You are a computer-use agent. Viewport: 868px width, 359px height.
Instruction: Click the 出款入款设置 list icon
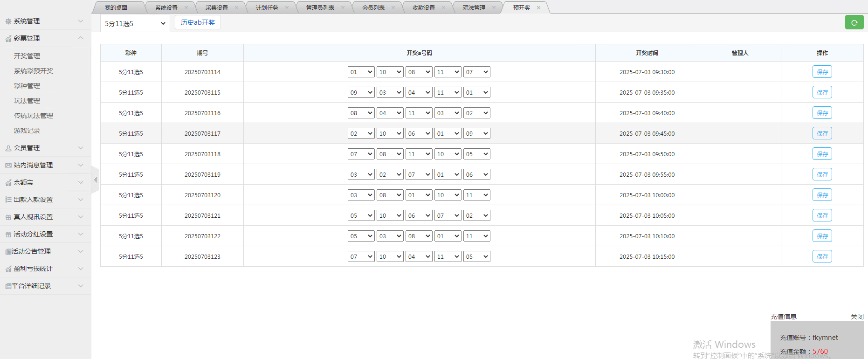point(8,200)
